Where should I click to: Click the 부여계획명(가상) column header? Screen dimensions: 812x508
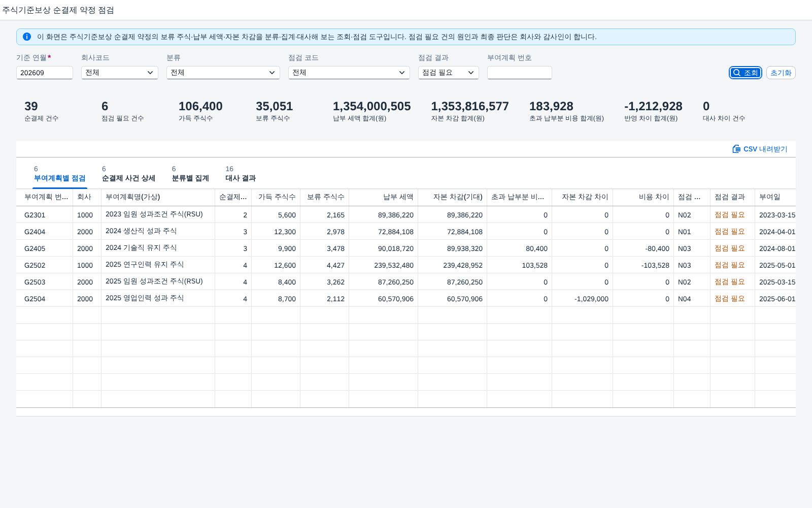pyautogui.click(x=158, y=197)
